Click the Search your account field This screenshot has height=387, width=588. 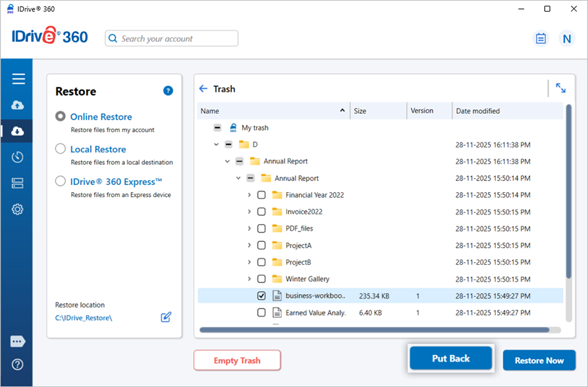[172, 39]
